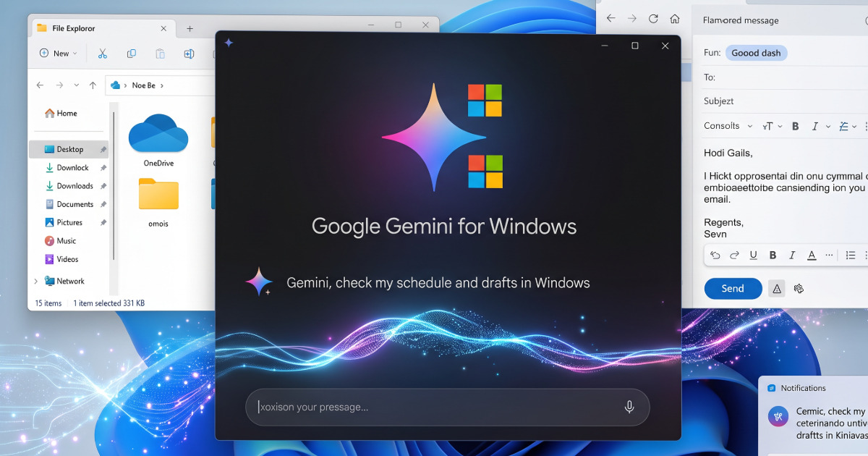Click the Goood dash sender chip
Viewport: 868px width, 456px height.
click(756, 53)
